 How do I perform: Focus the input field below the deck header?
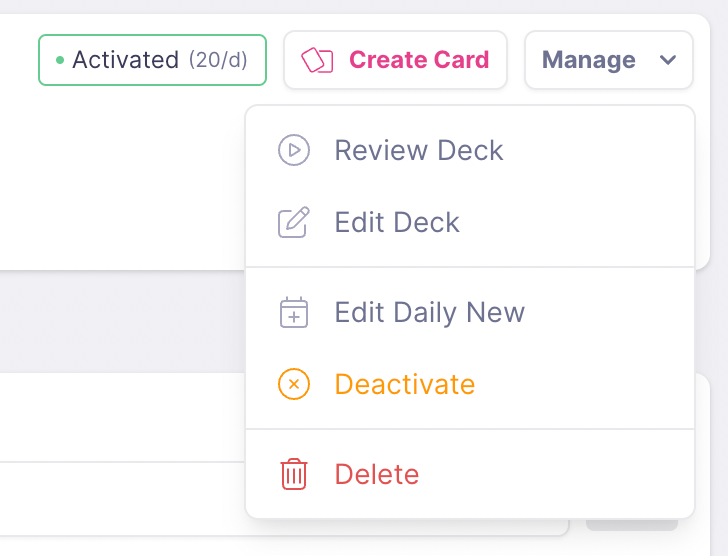click(120, 498)
